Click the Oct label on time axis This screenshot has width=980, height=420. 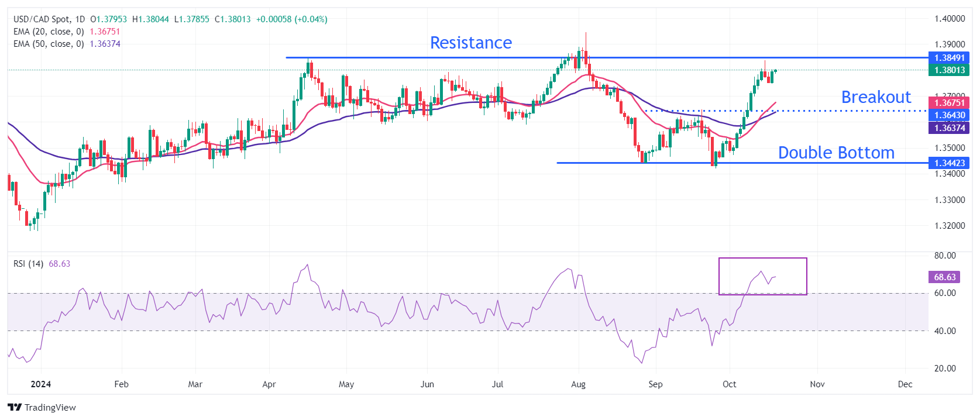pos(729,384)
